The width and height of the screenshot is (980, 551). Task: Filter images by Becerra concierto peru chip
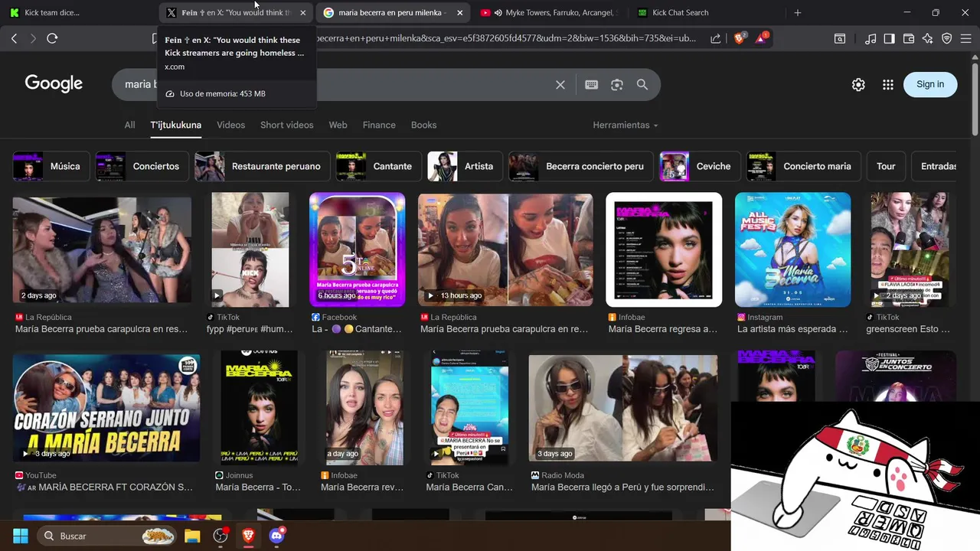point(581,166)
